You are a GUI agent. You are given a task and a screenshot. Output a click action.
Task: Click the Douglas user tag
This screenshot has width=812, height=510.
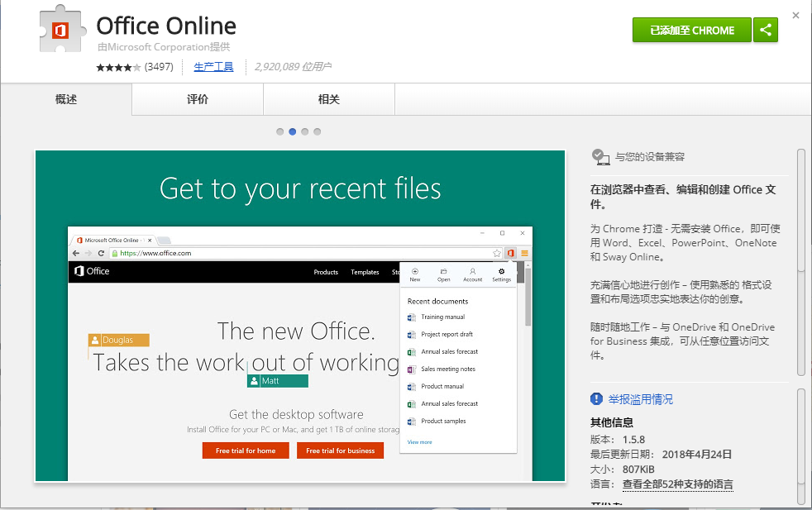pyautogui.click(x=119, y=341)
